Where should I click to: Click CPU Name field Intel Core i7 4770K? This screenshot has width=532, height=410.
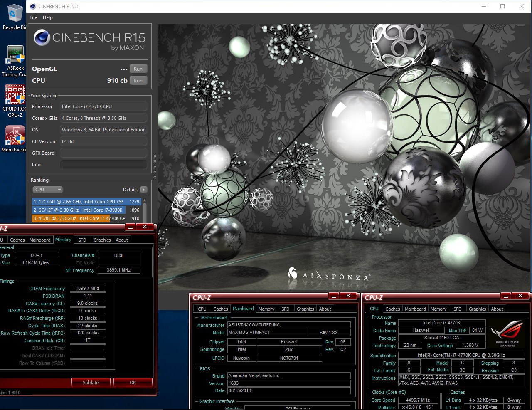pos(442,323)
